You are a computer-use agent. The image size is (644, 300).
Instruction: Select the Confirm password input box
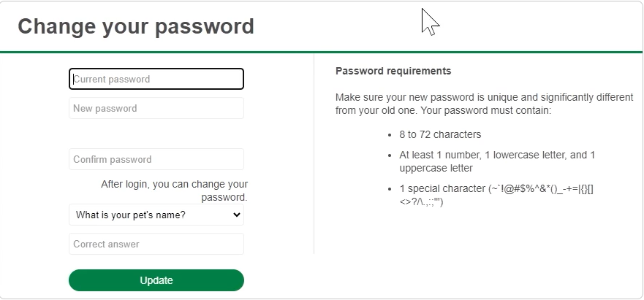tap(156, 159)
